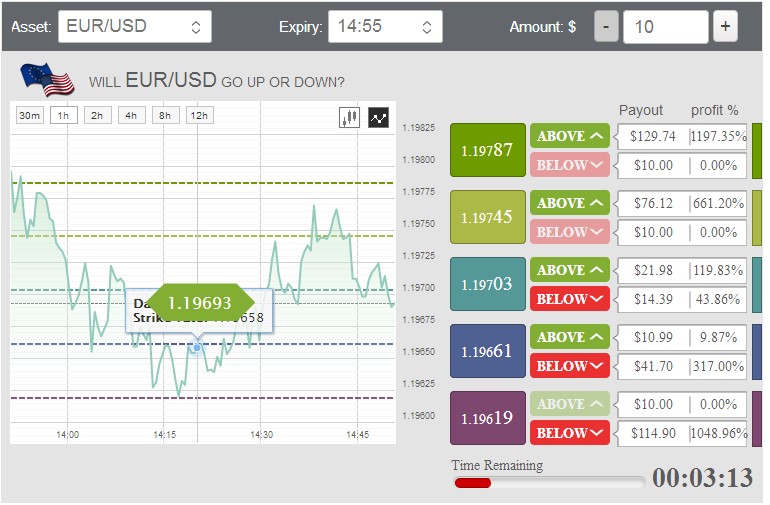Click the 14:45 time axis label

(358, 434)
